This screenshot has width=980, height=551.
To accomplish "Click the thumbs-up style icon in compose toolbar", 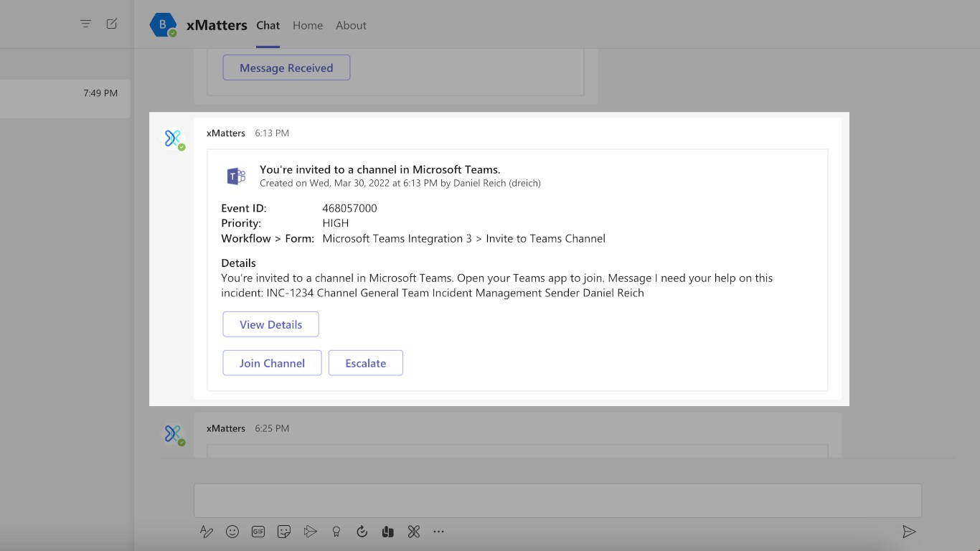I will pos(387,532).
